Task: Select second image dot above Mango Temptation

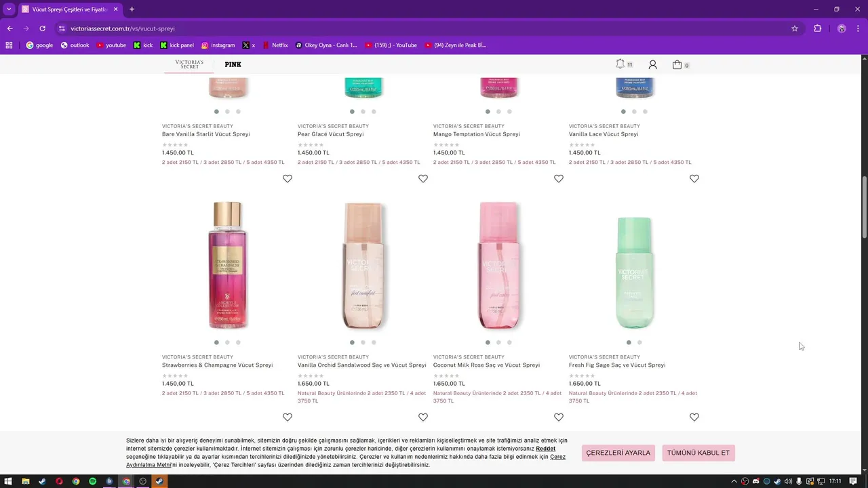Action: (x=498, y=111)
